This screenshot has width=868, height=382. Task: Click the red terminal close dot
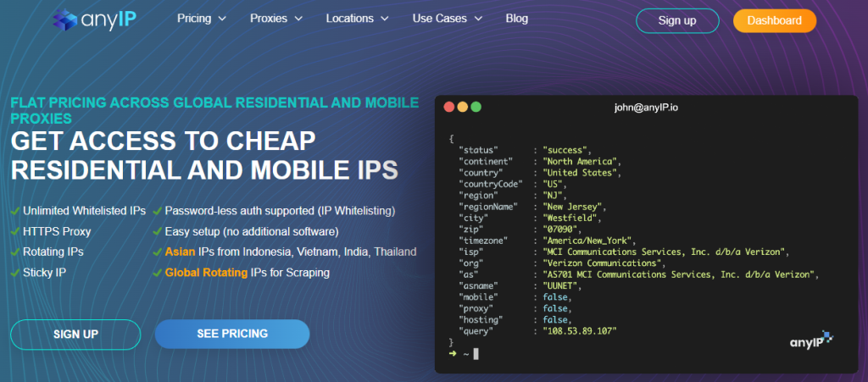[448, 108]
